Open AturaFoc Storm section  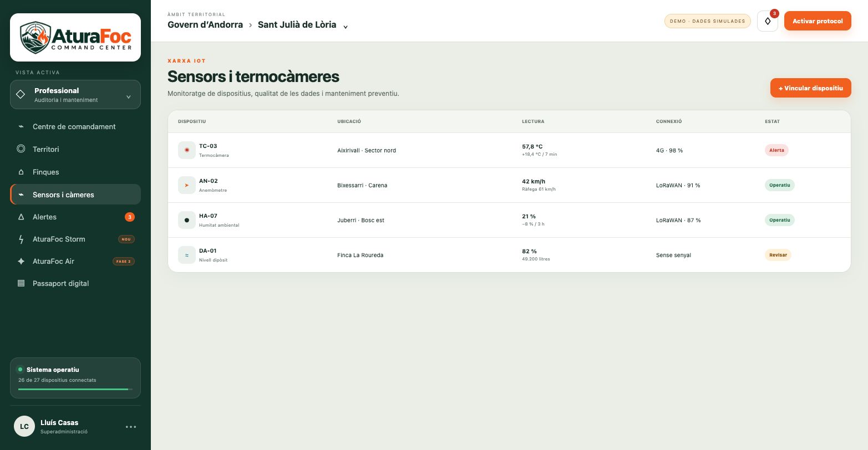click(x=75, y=239)
